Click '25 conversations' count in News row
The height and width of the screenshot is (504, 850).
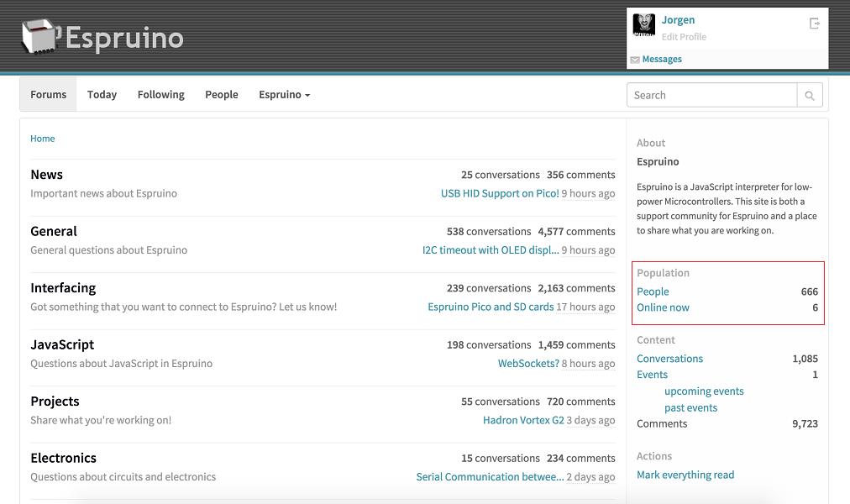[501, 175]
